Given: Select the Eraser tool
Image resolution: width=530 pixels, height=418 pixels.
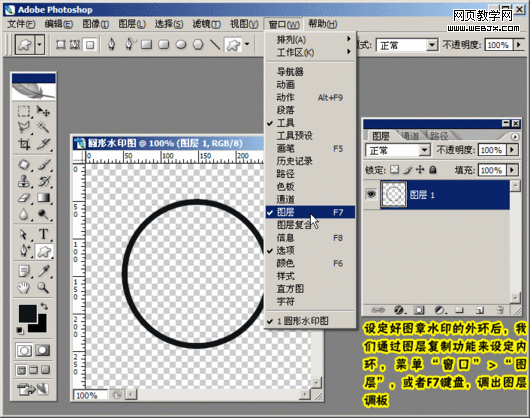Looking at the screenshot, I should 23,198.
